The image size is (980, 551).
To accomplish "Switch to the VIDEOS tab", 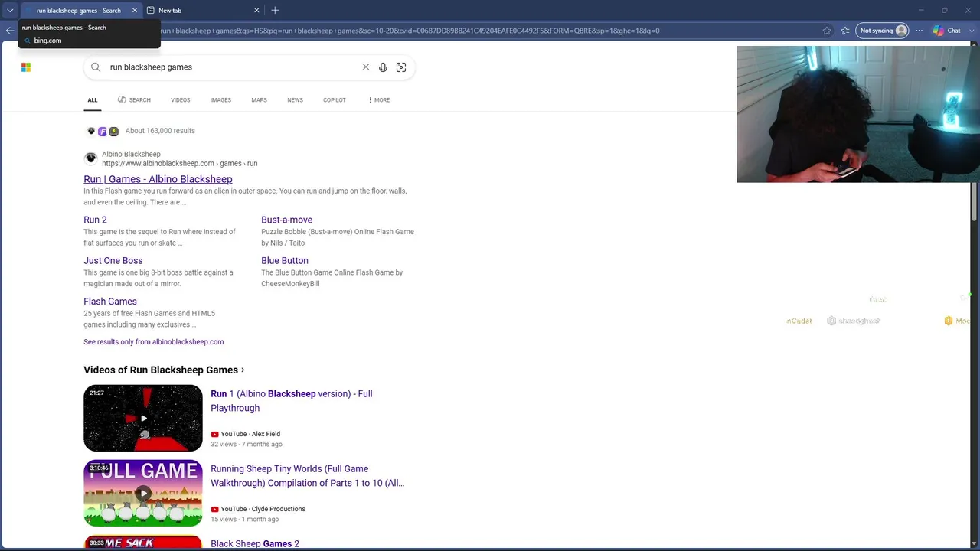I will (181, 100).
